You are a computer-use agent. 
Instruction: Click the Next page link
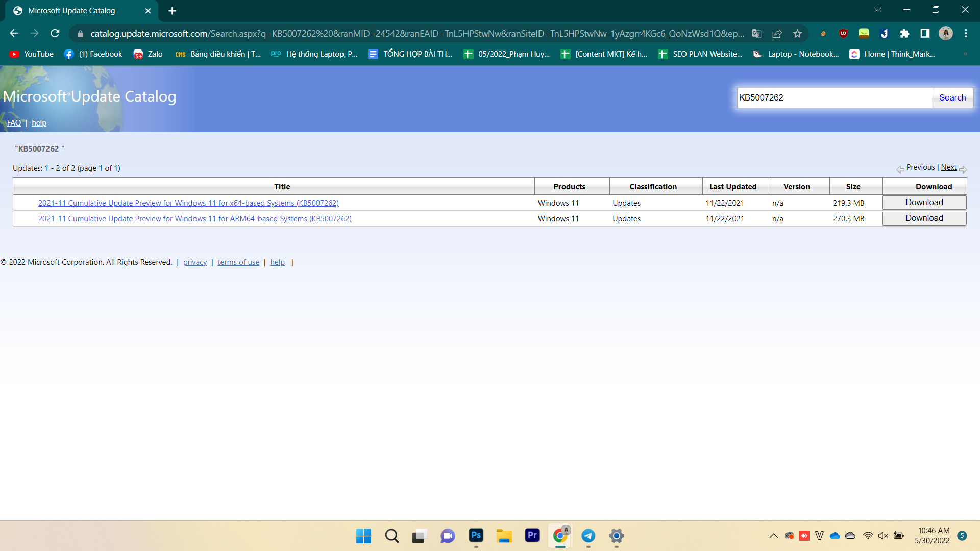pyautogui.click(x=949, y=167)
